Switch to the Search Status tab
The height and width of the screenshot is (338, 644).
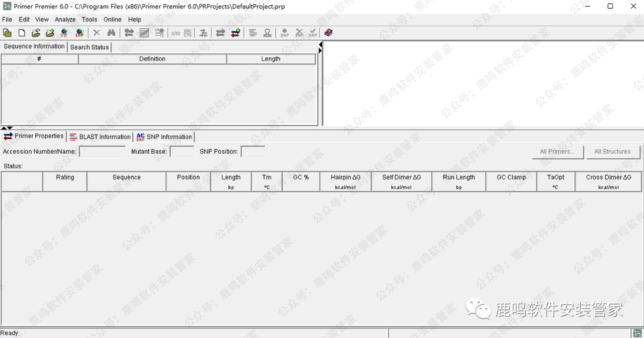click(89, 47)
